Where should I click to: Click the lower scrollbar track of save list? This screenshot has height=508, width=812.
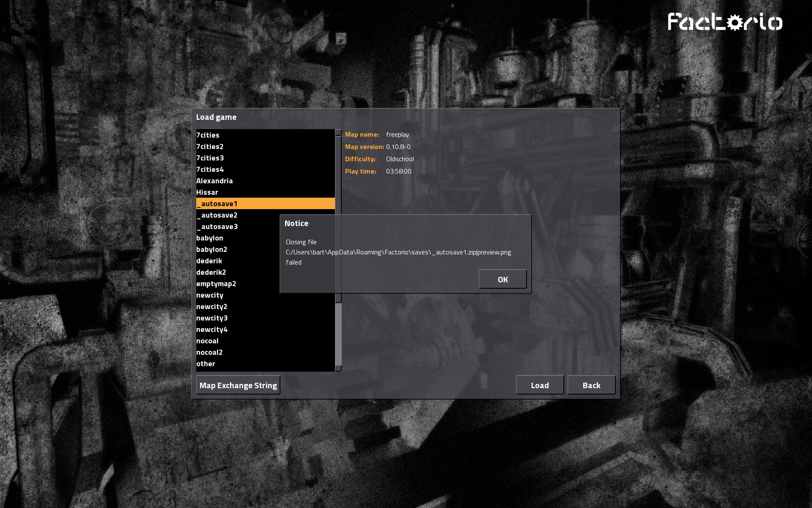pos(338,334)
